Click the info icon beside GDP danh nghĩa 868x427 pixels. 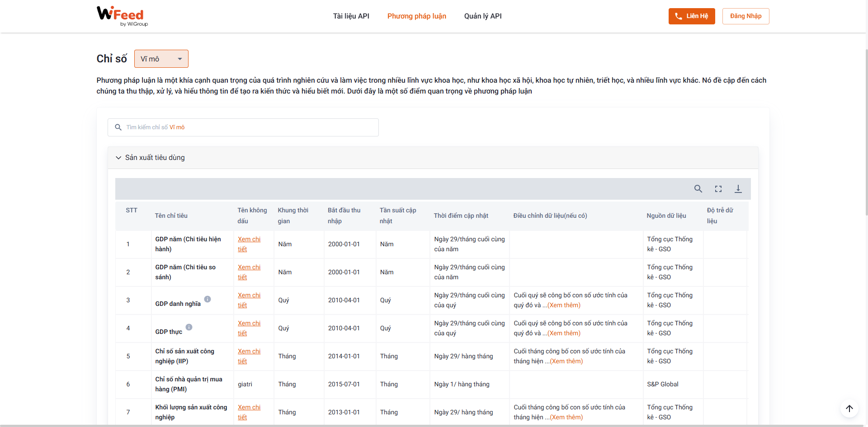[208, 299]
